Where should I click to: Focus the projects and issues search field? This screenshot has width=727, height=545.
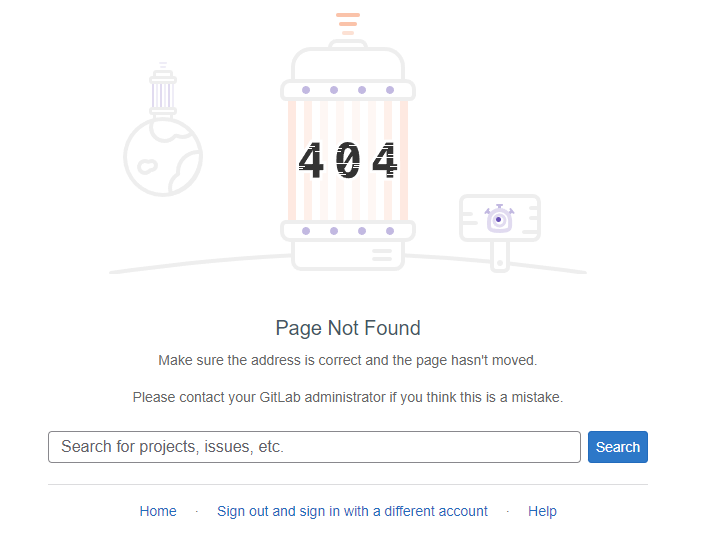314,447
